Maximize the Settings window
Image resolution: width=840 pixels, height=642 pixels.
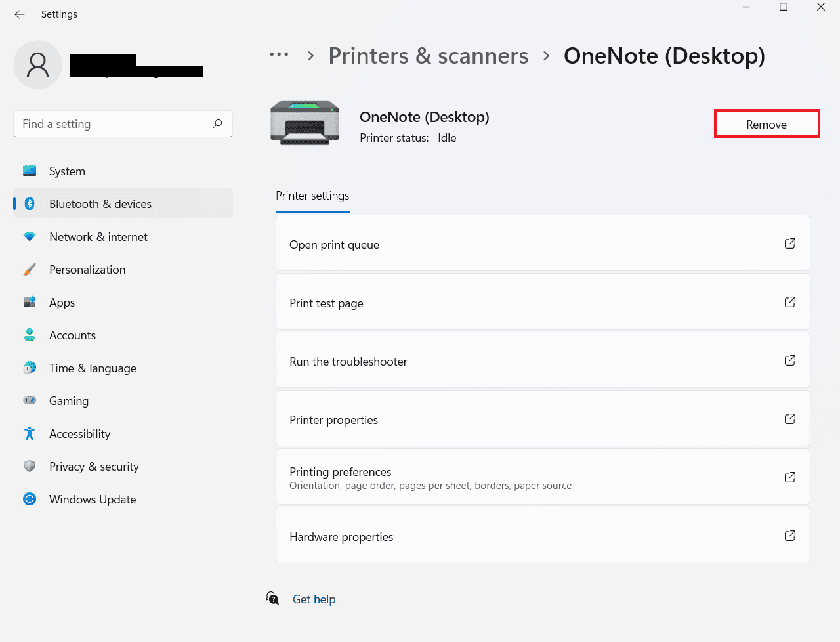(784, 7)
